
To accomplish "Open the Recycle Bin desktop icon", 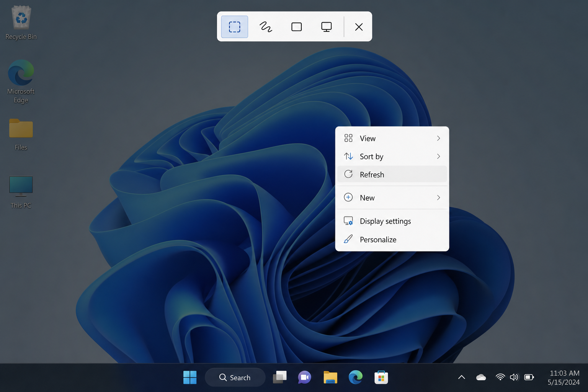I will (21, 22).
